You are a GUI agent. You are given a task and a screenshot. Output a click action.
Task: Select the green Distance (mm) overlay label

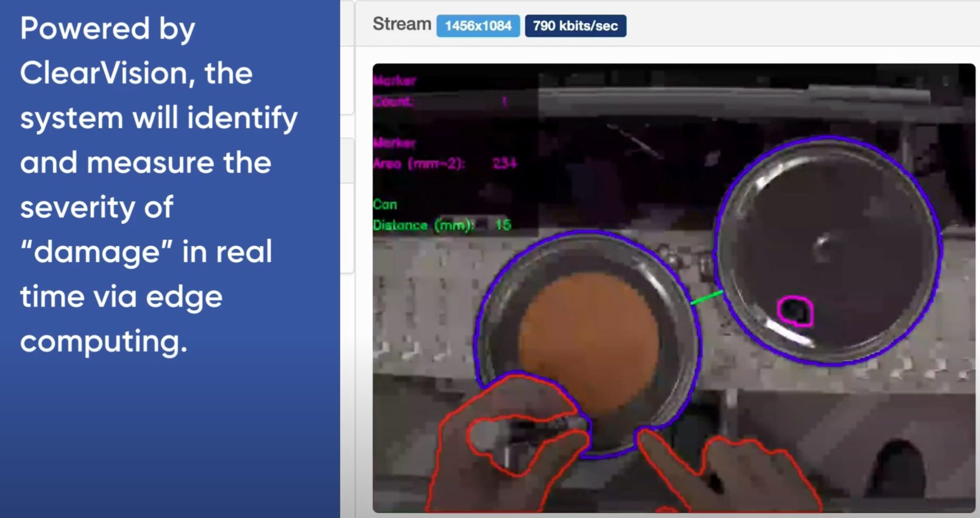pos(423,225)
